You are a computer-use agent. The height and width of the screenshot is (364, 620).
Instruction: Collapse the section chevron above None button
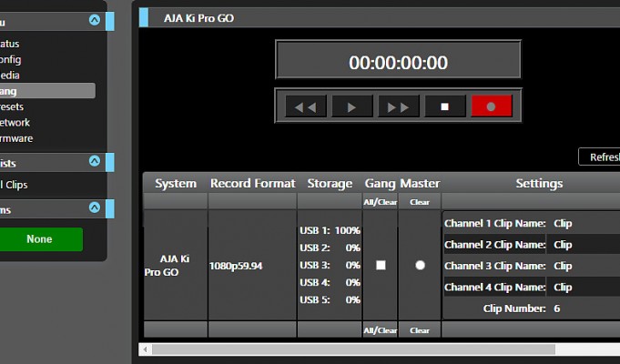click(95, 207)
